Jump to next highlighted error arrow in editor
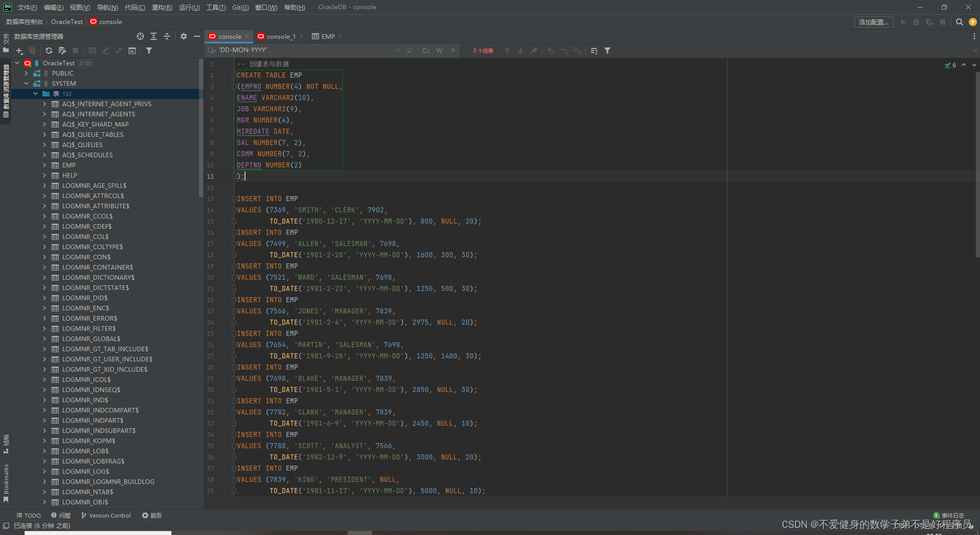Image resolution: width=980 pixels, height=535 pixels. (x=974, y=65)
